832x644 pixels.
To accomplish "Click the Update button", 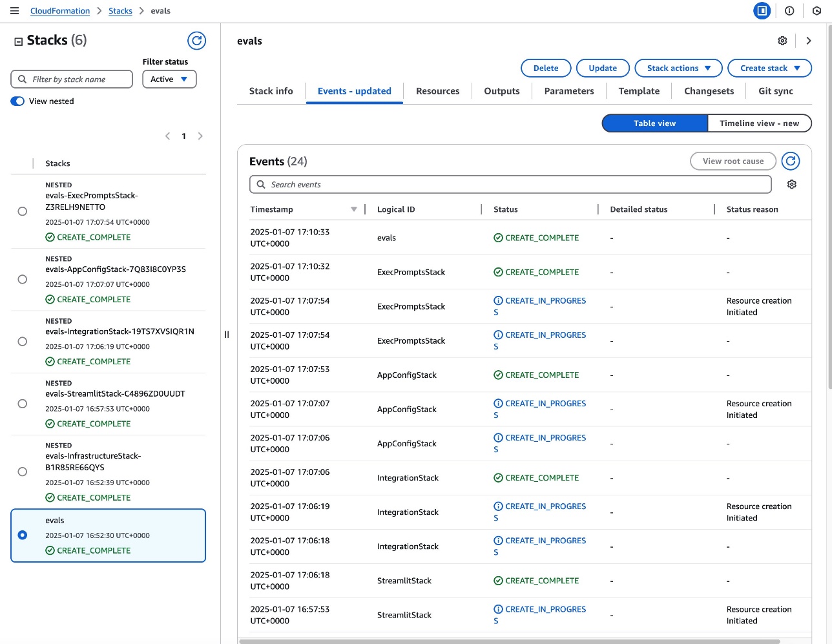I will point(603,68).
